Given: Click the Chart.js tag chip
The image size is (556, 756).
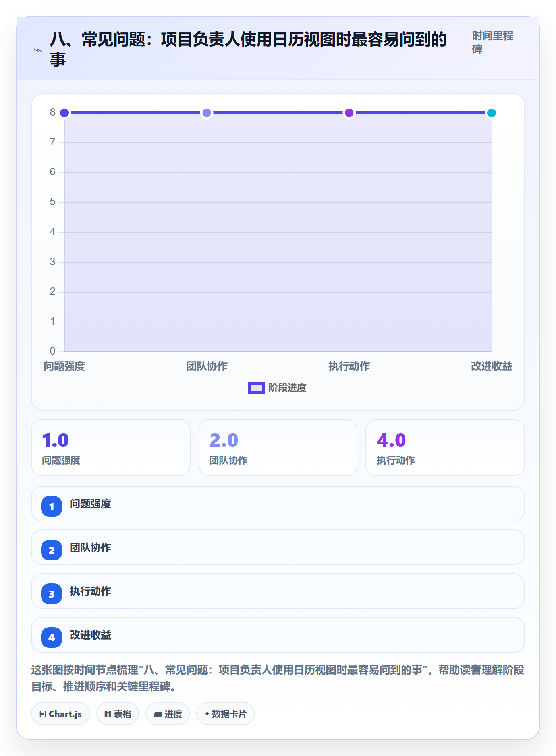Looking at the screenshot, I should pyautogui.click(x=60, y=714).
